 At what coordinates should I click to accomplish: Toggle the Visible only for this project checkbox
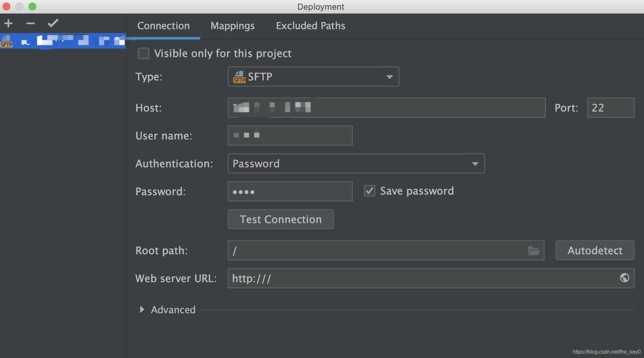[x=144, y=54]
